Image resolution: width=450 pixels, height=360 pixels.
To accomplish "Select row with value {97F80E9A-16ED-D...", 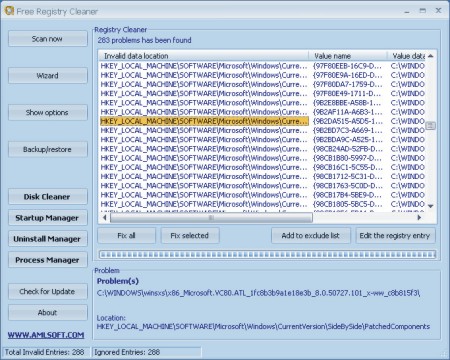I will 263,75.
